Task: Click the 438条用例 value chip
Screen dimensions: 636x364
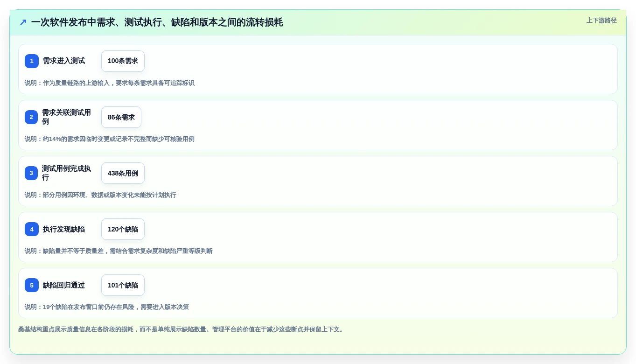Action: pos(123,173)
